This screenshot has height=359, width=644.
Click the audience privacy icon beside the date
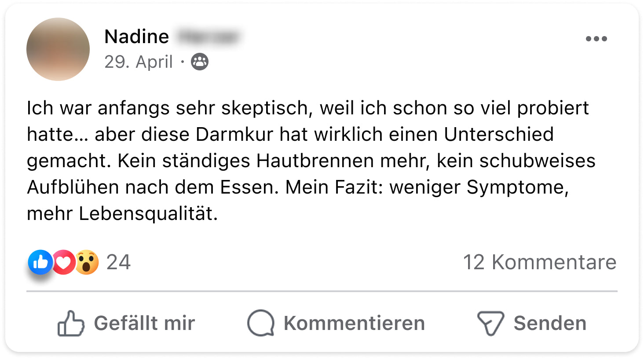click(x=200, y=62)
